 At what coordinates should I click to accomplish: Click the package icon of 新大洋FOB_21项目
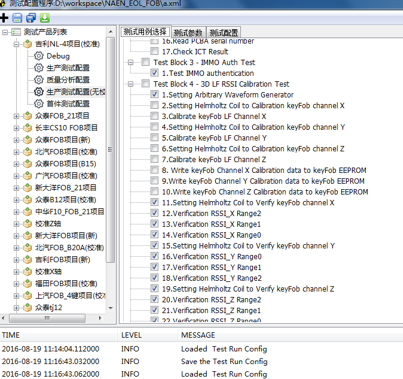coord(27,188)
